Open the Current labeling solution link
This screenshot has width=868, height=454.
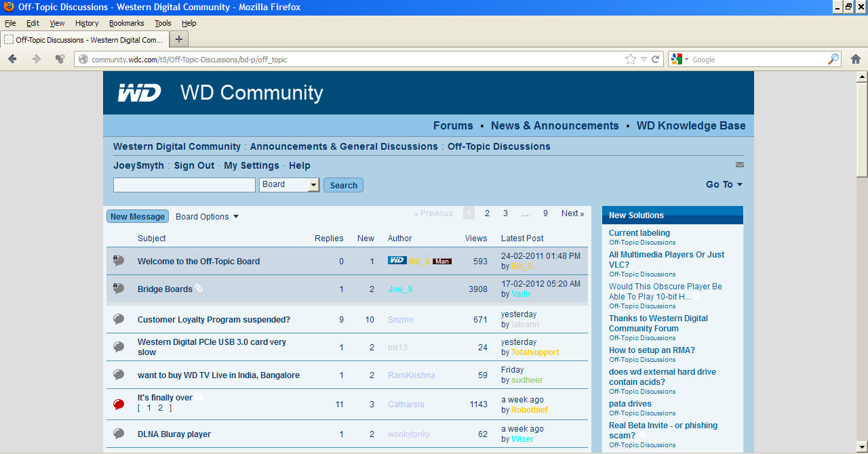639,233
